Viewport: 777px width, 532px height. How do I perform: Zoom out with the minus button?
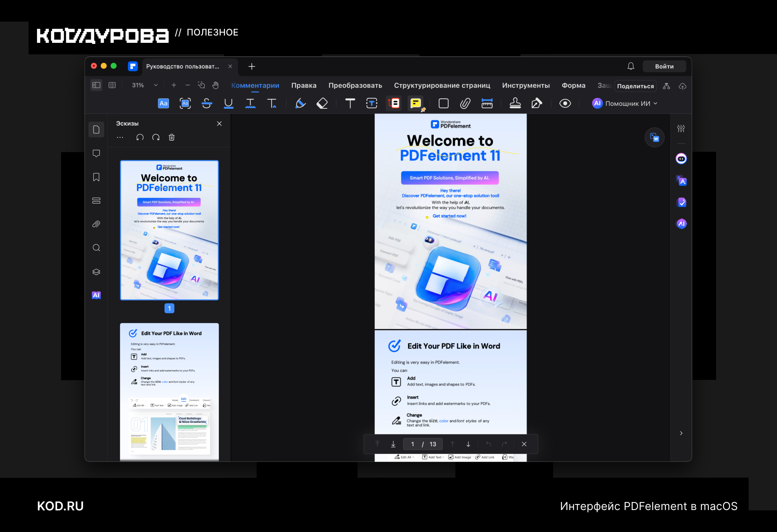coord(188,85)
